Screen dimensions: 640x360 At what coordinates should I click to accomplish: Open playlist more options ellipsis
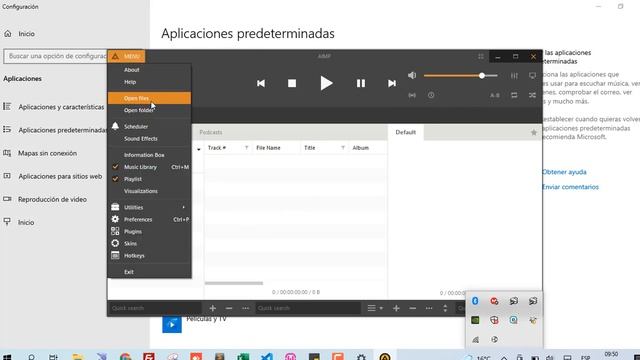tap(429, 308)
